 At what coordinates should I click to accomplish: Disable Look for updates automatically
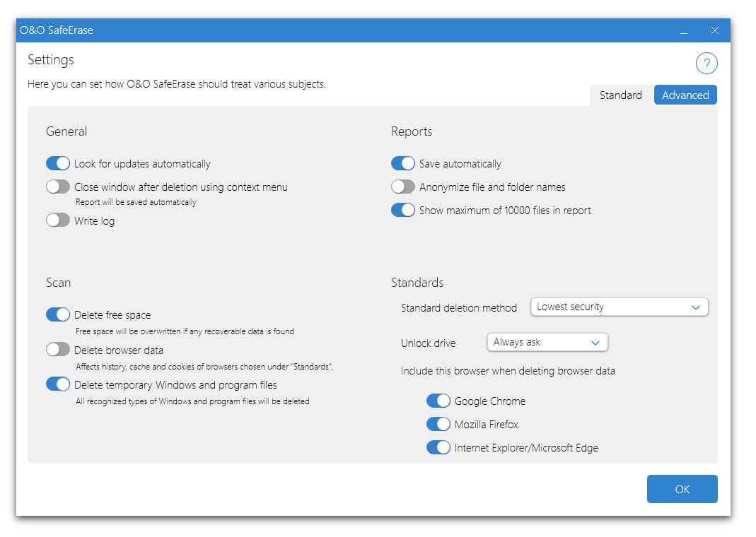click(x=58, y=164)
